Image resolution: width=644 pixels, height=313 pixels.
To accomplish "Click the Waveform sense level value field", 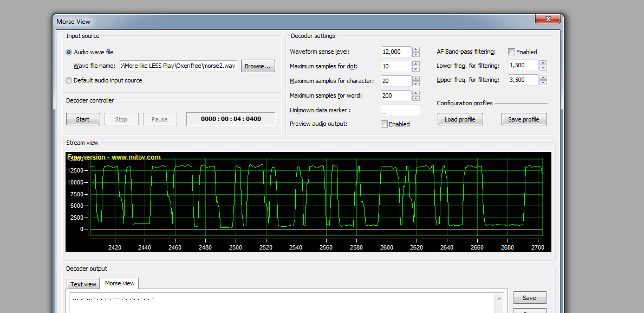I will click(x=396, y=52).
